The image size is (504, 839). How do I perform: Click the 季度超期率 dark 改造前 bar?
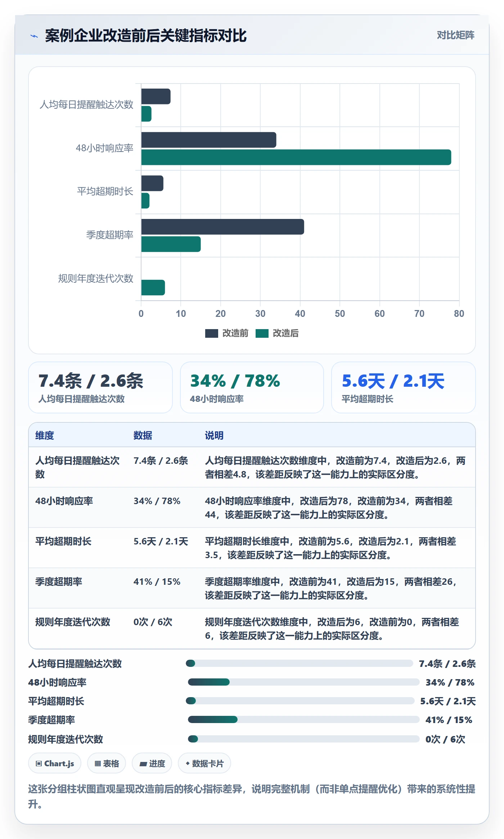[x=222, y=227]
